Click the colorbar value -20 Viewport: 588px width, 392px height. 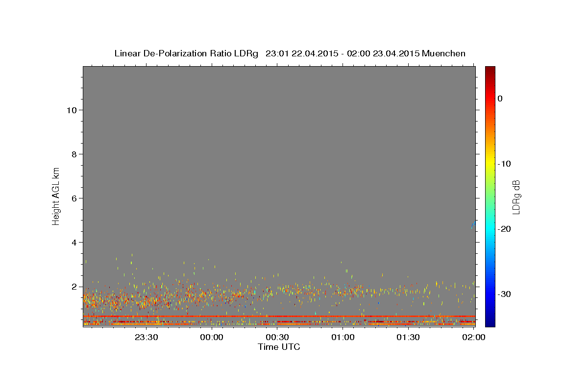[x=504, y=229]
